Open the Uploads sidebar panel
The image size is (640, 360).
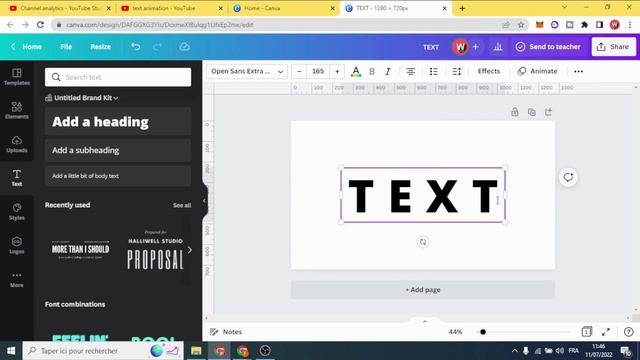17,144
